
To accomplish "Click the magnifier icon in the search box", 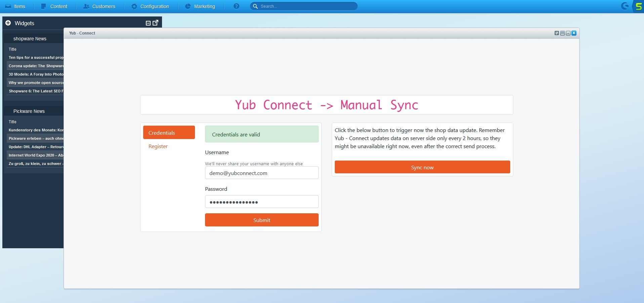I will coord(255,6).
